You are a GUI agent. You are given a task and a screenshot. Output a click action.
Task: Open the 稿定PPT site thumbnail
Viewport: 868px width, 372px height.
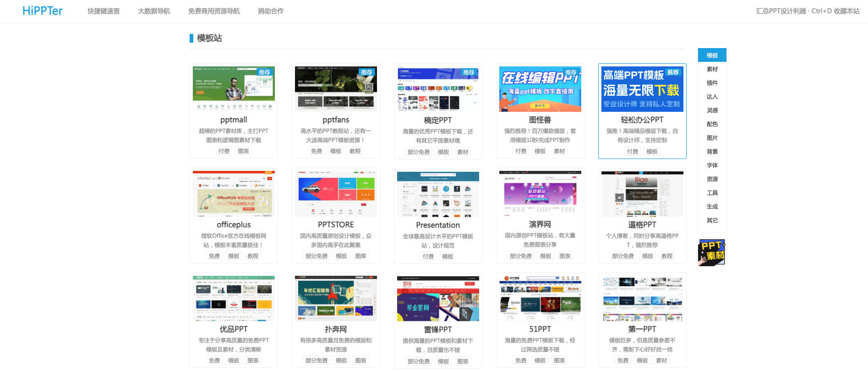(438, 89)
